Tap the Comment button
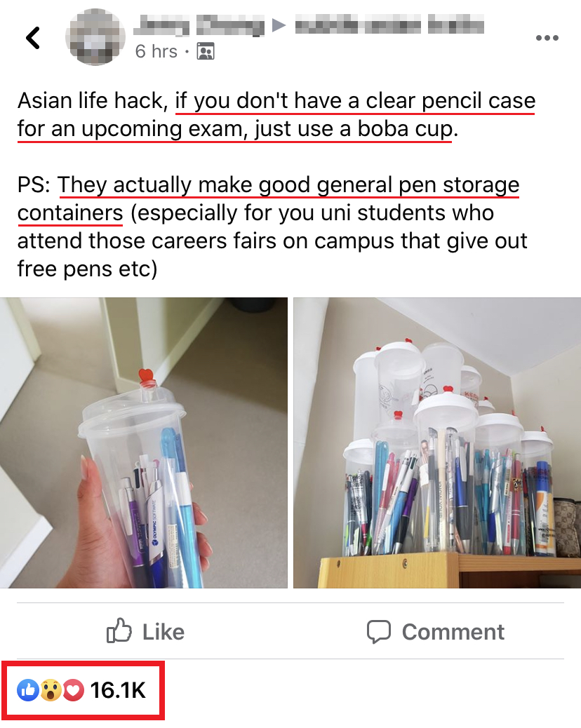Viewport: 581px width, 728px height. 435,632
